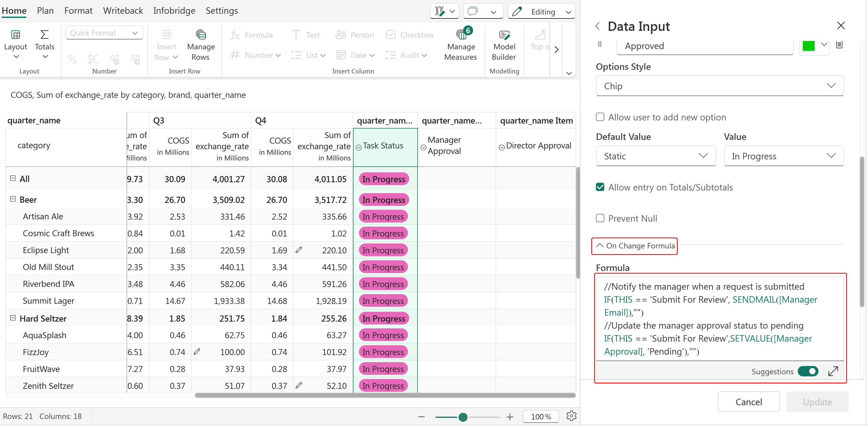Open the Infobridge tab
The height and width of the screenshot is (427, 868).
click(174, 11)
